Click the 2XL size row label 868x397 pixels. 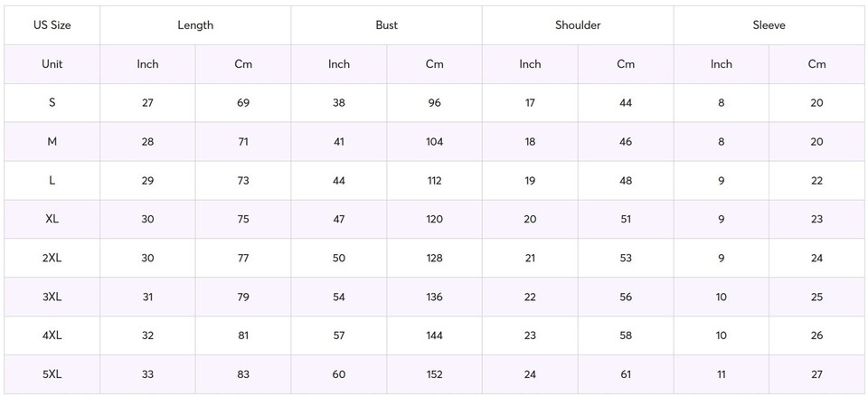(52, 259)
